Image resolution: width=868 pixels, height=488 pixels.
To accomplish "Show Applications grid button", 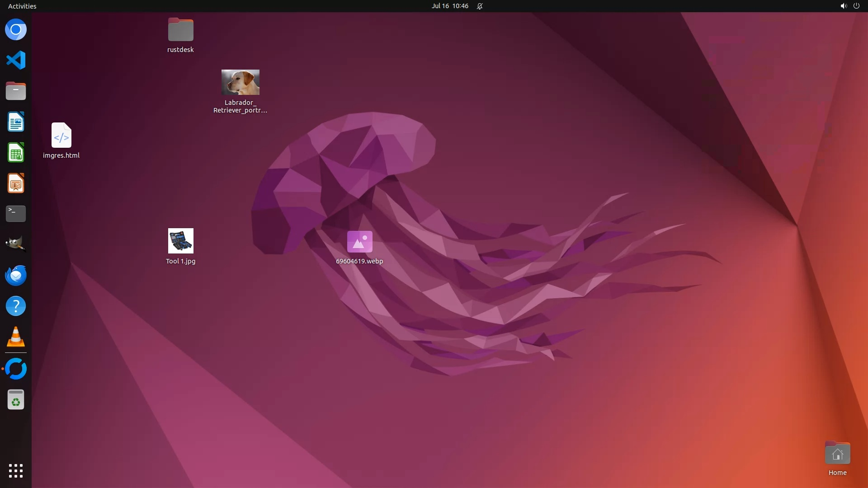I will [16, 471].
